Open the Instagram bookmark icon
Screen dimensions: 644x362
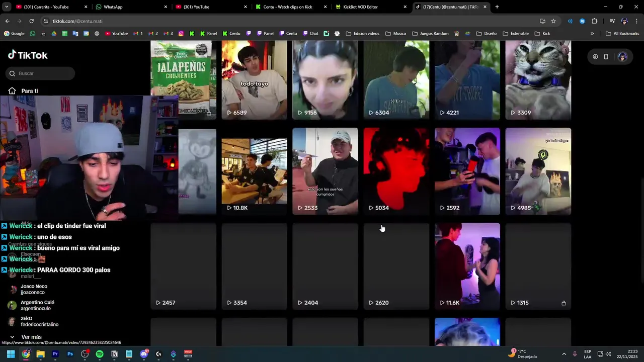(181, 34)
